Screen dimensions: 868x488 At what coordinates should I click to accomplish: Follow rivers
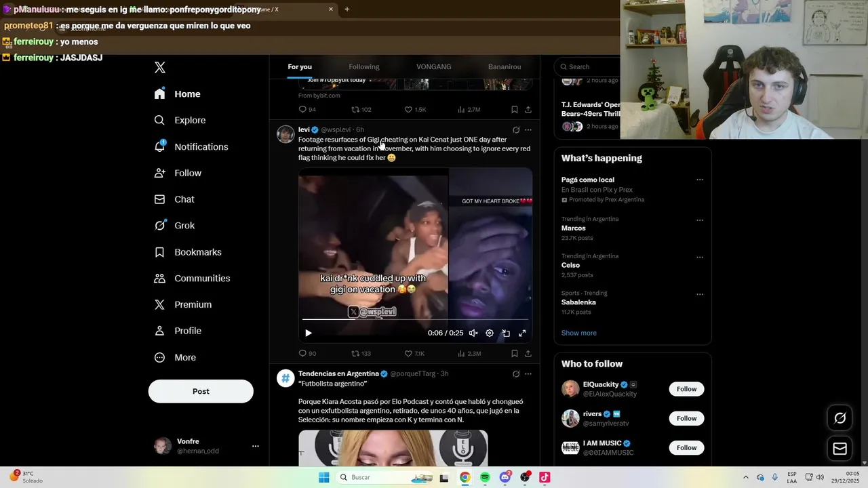pos(686,418)
